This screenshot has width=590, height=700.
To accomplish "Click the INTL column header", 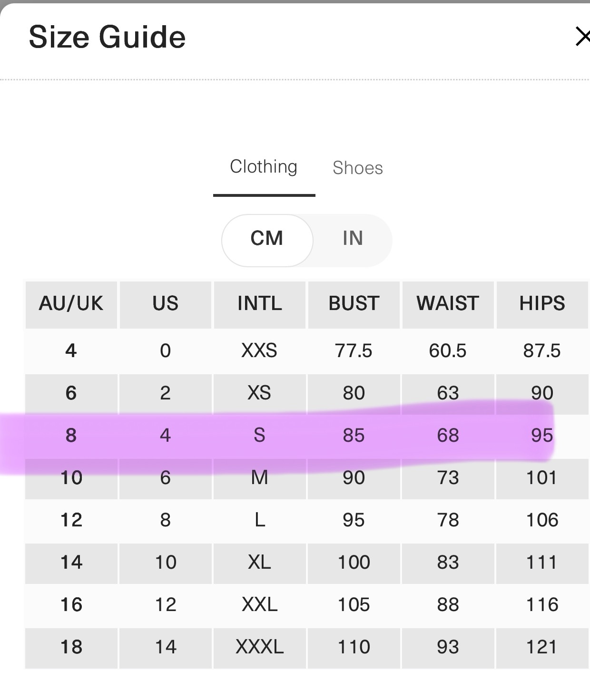I will [259, 303].
